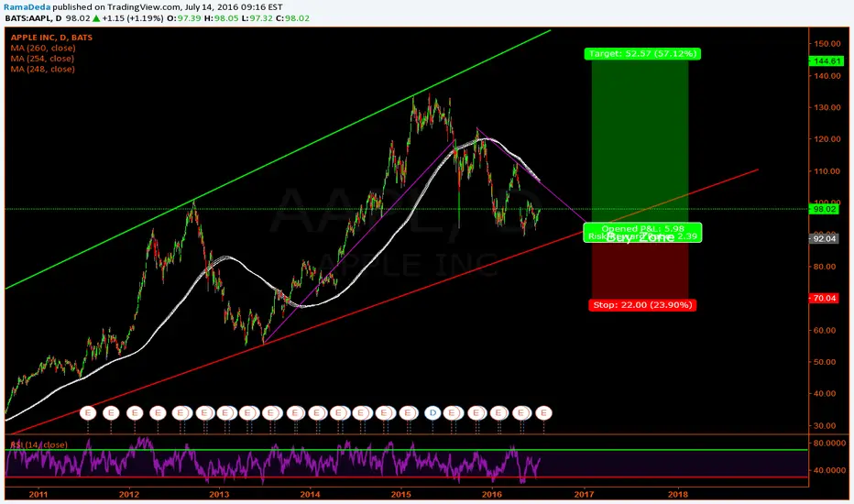Click the 98.02 current price tag
Viewport: 854px width, 504px height.
click(825, 209)
